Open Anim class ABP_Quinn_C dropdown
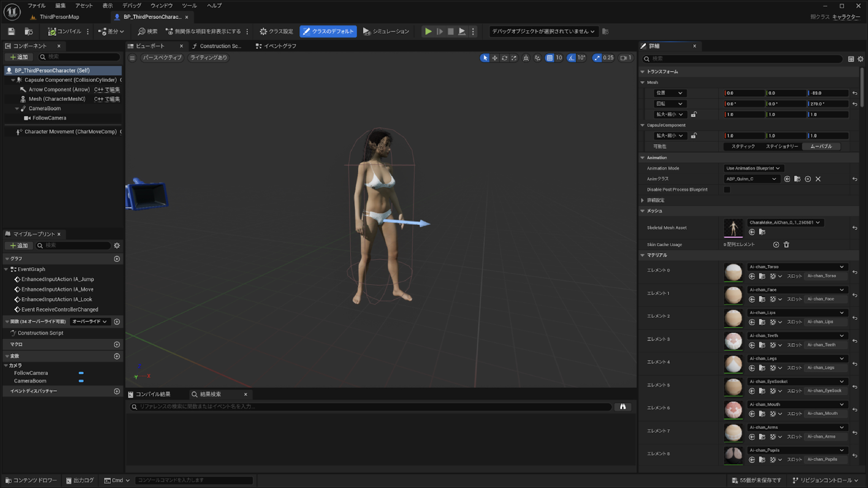 click(751, 179)
